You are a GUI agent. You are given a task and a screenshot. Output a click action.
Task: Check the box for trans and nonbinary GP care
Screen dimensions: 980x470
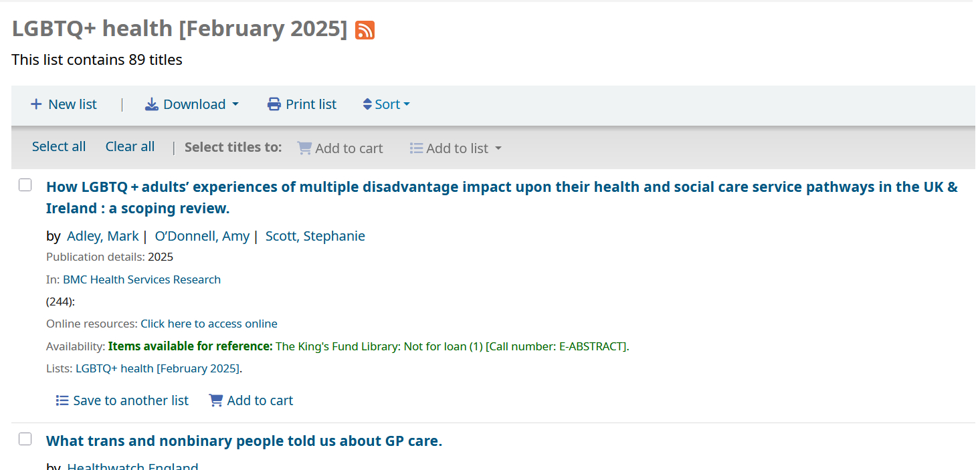pos(25,439)
